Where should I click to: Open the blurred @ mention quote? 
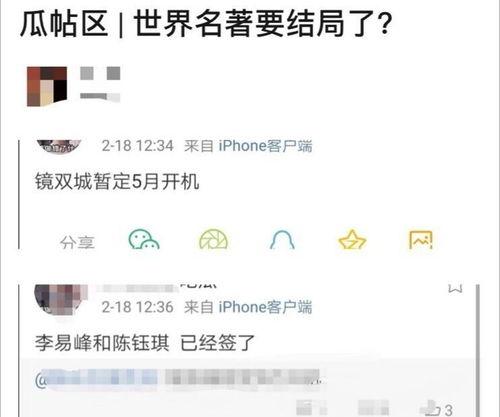click(180, 380)
